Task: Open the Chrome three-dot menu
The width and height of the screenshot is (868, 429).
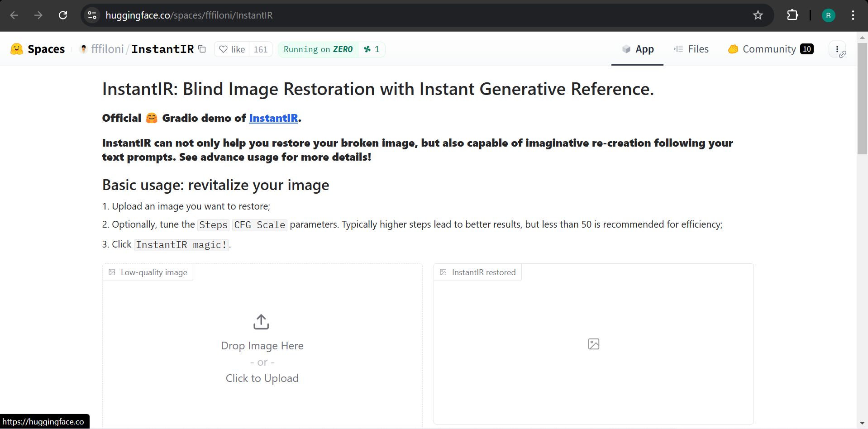Action: click(x=853, y=15)
